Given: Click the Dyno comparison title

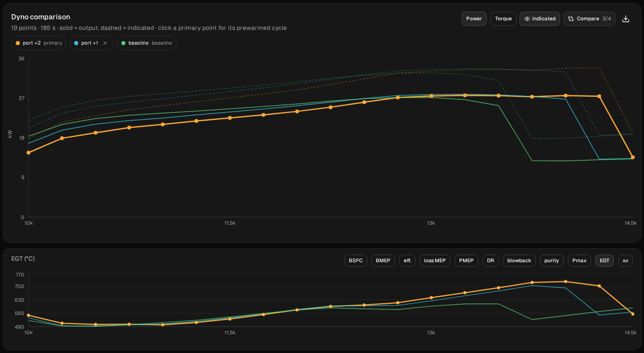Looking at the screenshot, I should coord(41,17).
